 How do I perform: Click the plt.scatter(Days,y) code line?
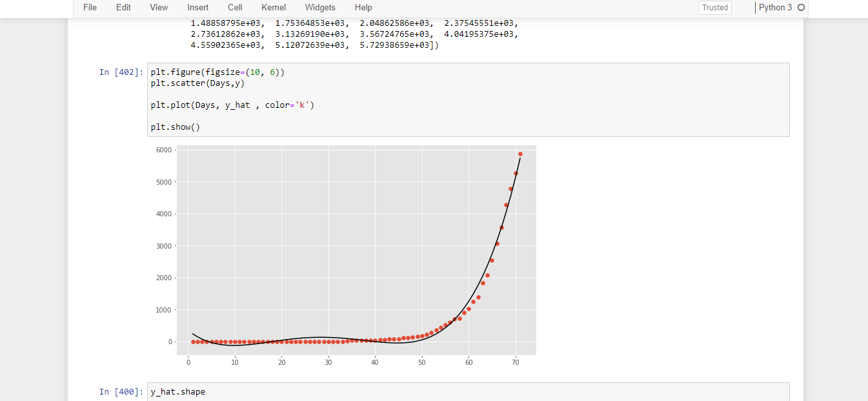[x=197, y=83]
